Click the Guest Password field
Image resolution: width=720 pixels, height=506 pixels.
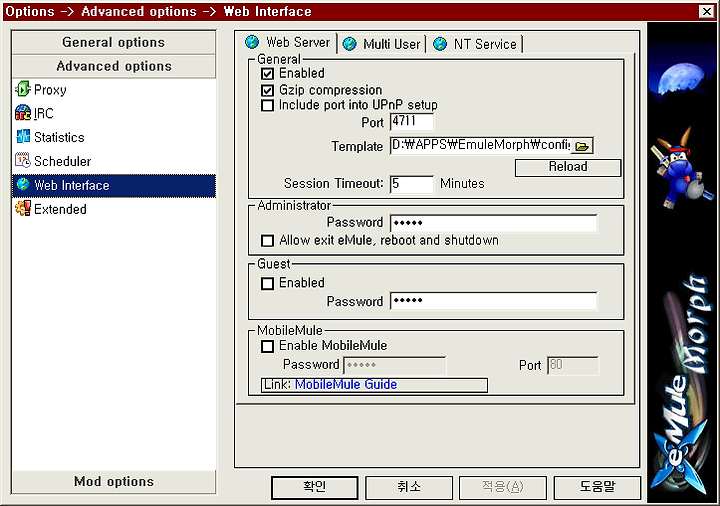click(x=494, y=301)
